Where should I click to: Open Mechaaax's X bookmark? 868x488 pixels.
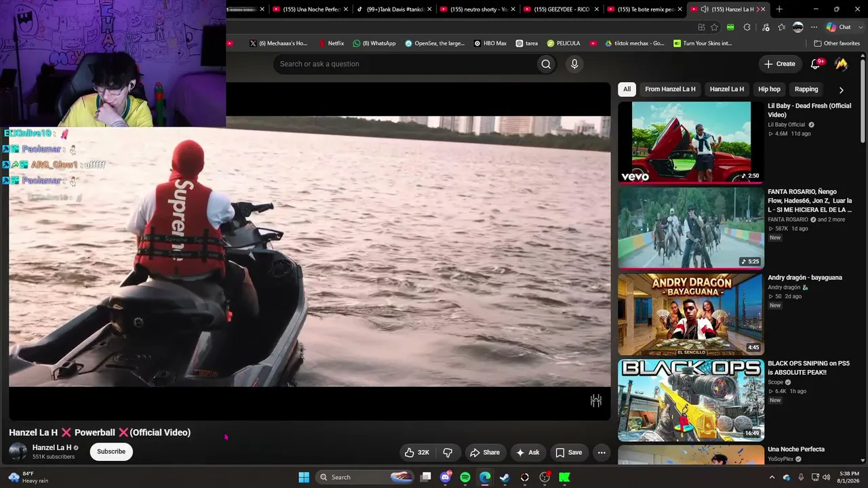tap(278, 43)
